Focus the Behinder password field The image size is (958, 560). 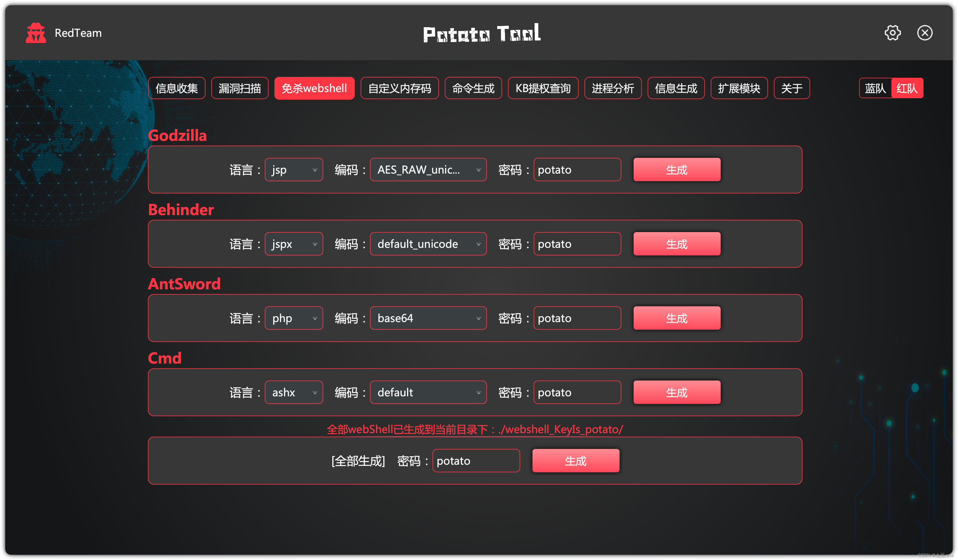[x=577, y=244]
